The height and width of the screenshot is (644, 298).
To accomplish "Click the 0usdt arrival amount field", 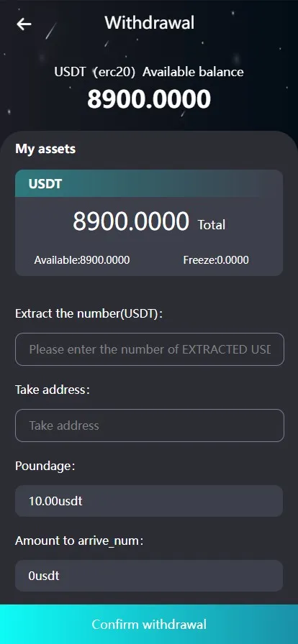I will click(149, 576).
